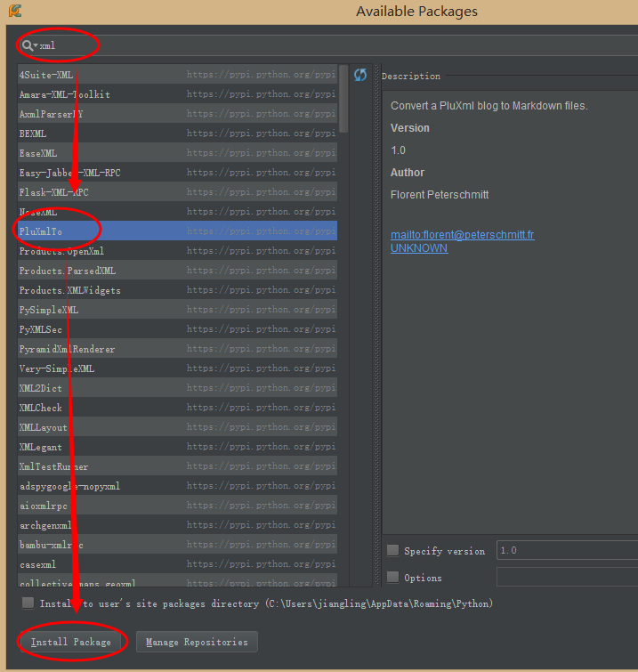Select the aioxmlrpc package
638x672 pixels.
click(x=177, y=506)
